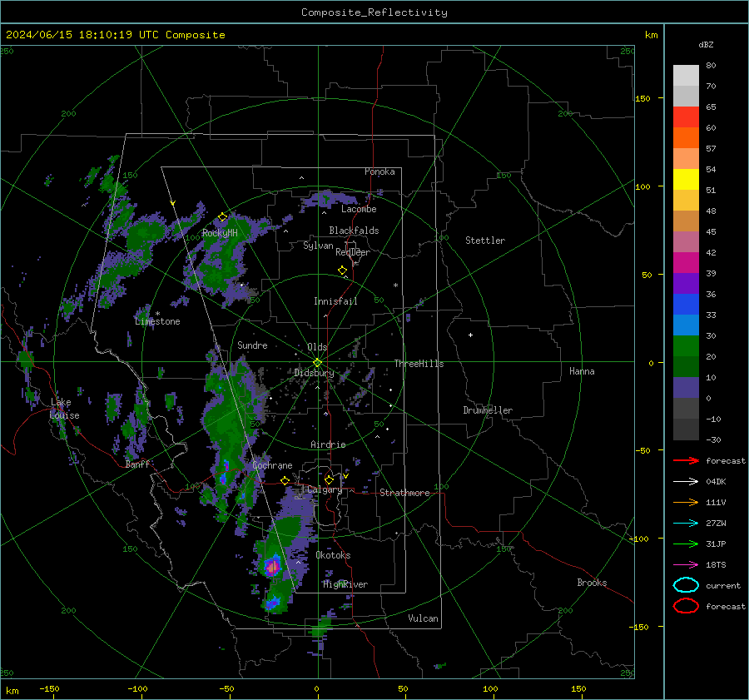Viewport: 749px width, 700px height.
Task: Click the Sylvan label on the map
Action: tap(318, 246)
